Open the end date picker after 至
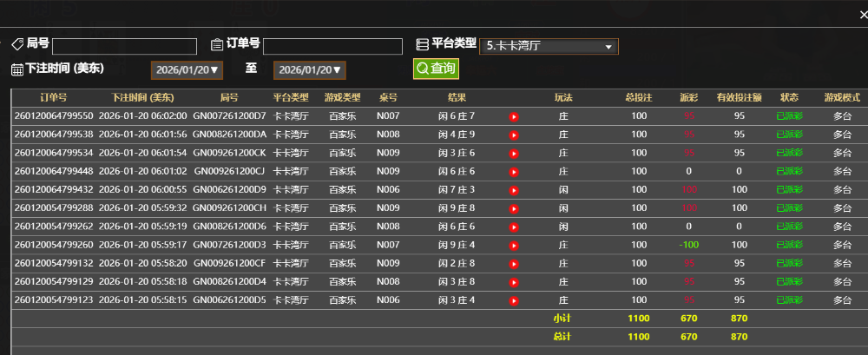 [x=310, y=70]
